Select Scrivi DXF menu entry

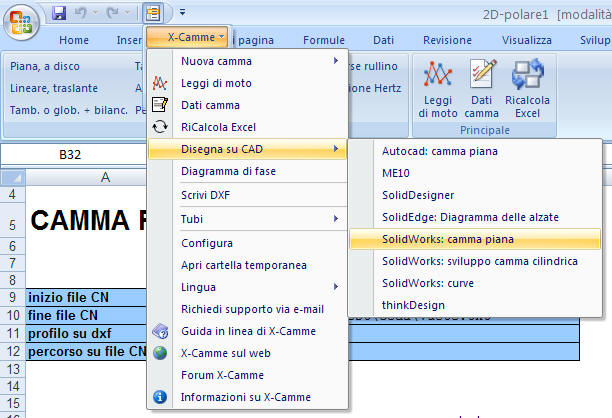point(248,195)
